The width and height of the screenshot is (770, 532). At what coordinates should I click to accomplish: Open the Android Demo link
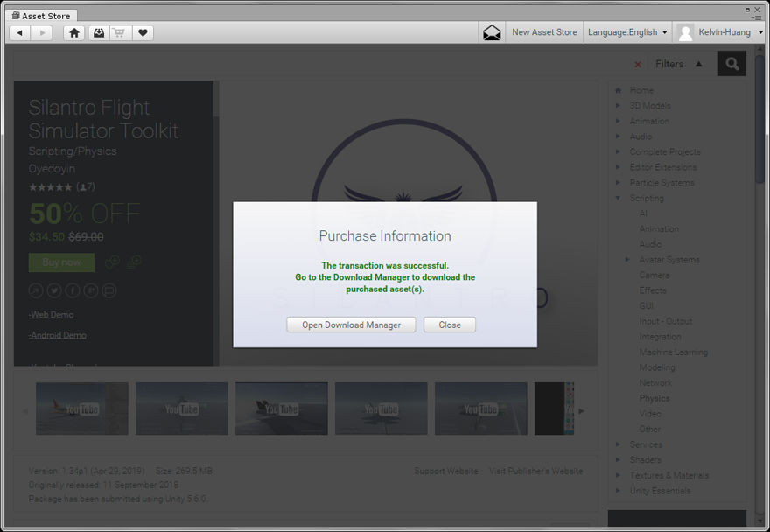click(58, 335)
